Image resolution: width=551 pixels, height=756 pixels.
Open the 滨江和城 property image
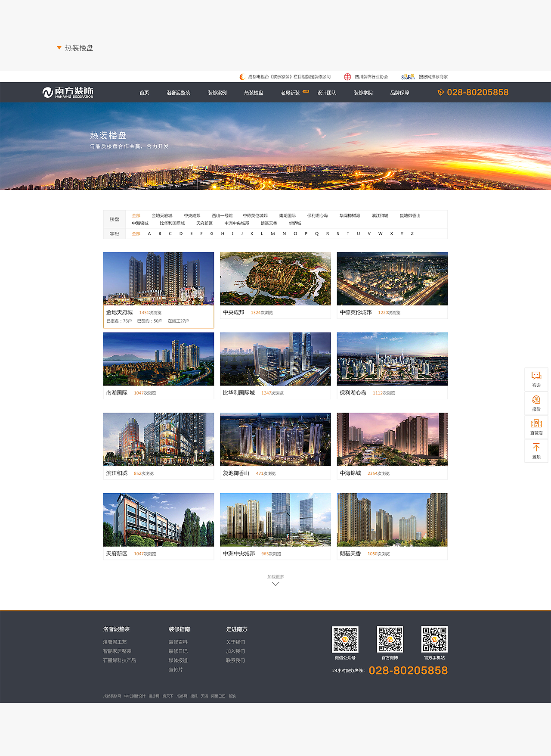[158, 439]
